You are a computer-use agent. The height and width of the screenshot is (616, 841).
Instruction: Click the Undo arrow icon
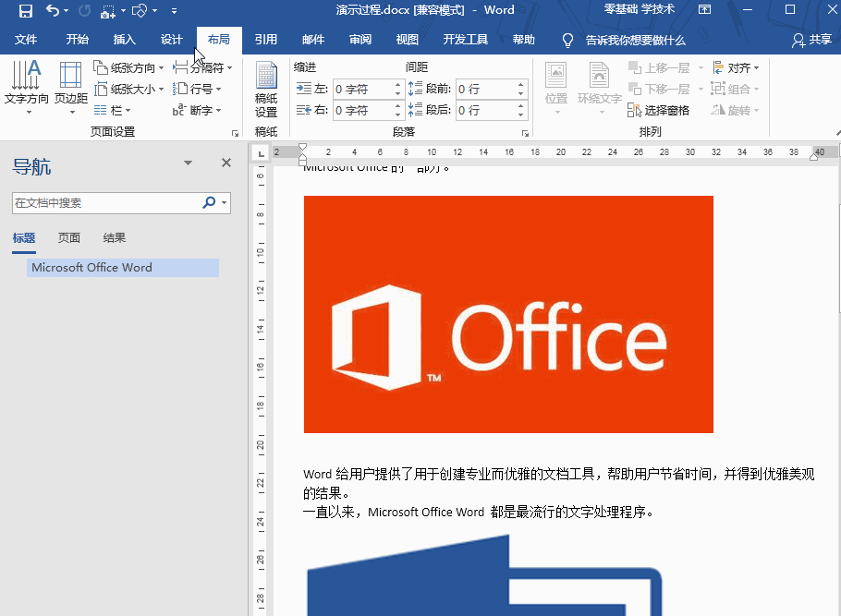[x=52, y=10]
